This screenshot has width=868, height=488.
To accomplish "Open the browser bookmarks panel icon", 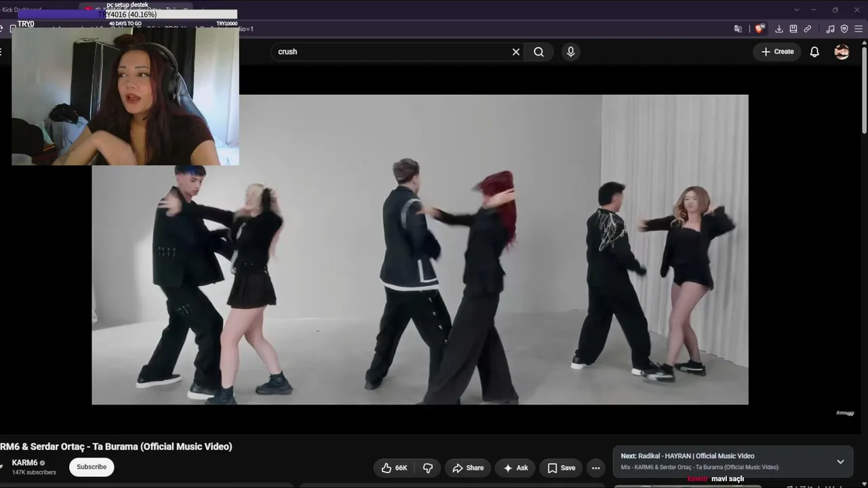I will click(793, 29).
